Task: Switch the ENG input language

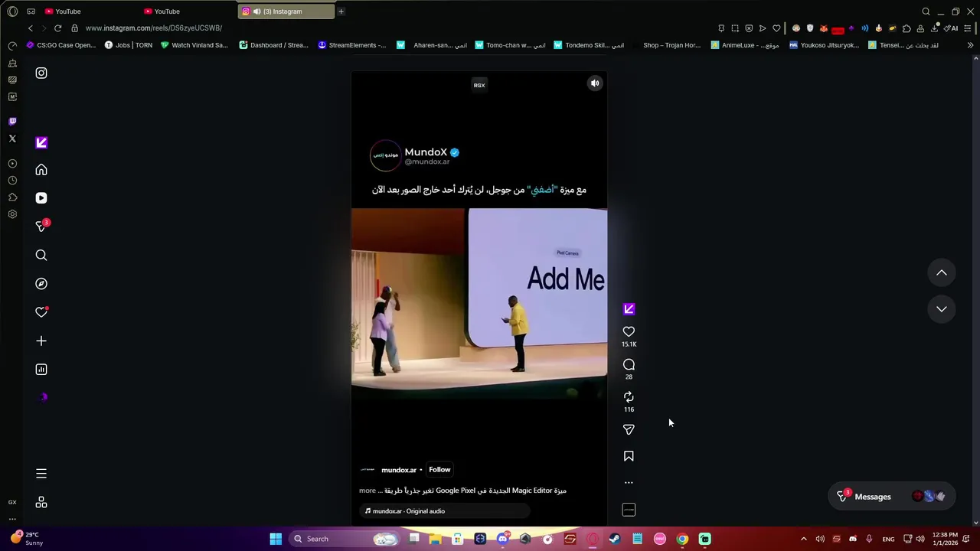Action: (x=888, y=539)
